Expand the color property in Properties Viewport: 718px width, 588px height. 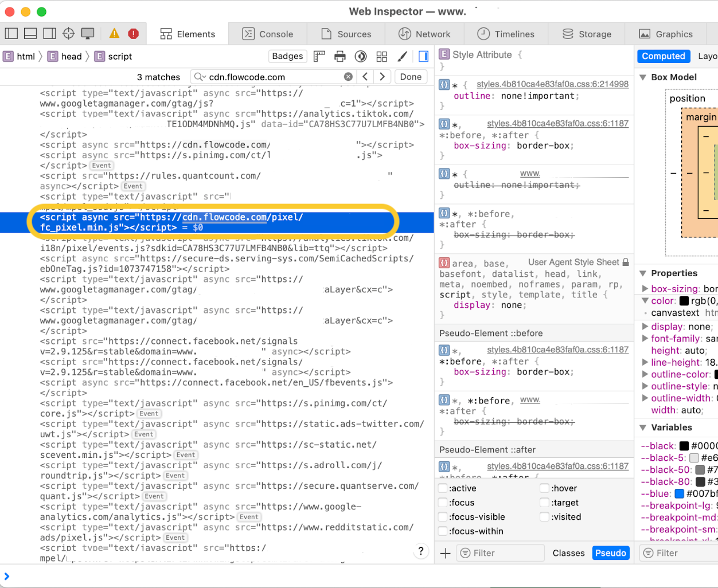(646, 300)
